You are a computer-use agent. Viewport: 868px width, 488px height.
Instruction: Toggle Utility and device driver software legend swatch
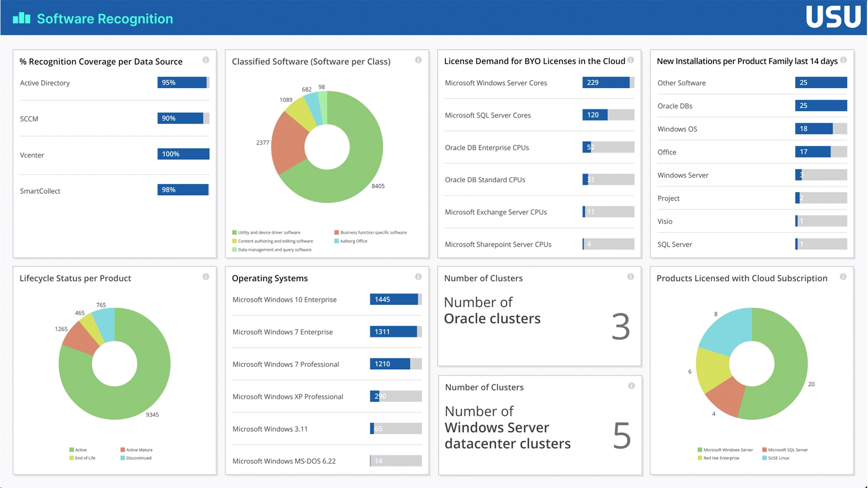click(234, 233)
